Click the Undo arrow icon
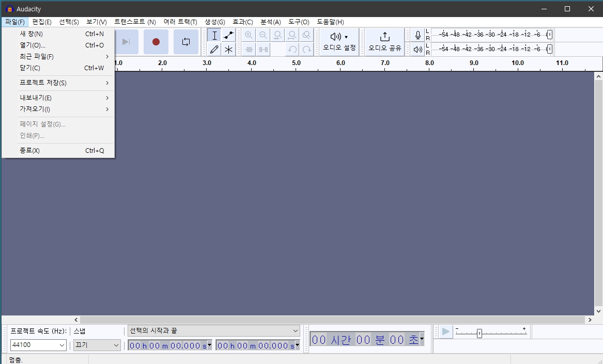The image size is (603, 364). 292,49
